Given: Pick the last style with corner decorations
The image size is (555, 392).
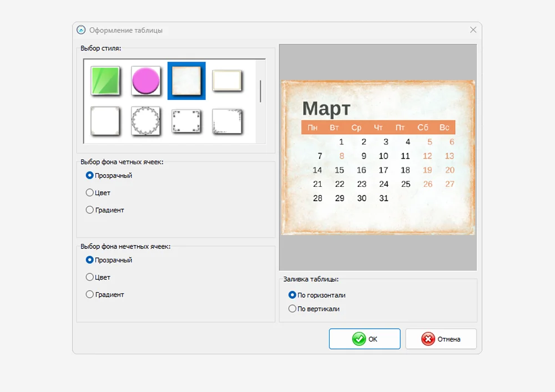Looking at the screenshot, I should click(227, 121).
